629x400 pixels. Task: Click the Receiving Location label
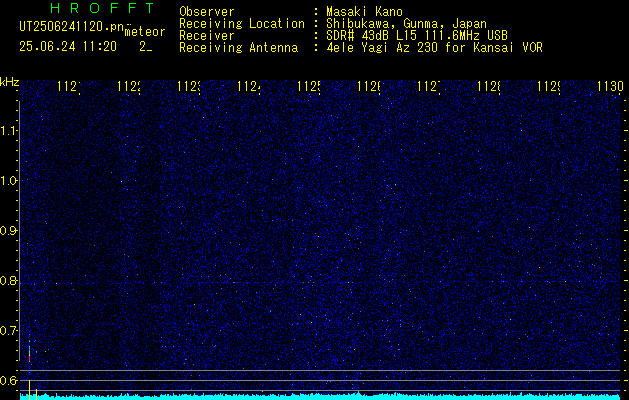242,24
